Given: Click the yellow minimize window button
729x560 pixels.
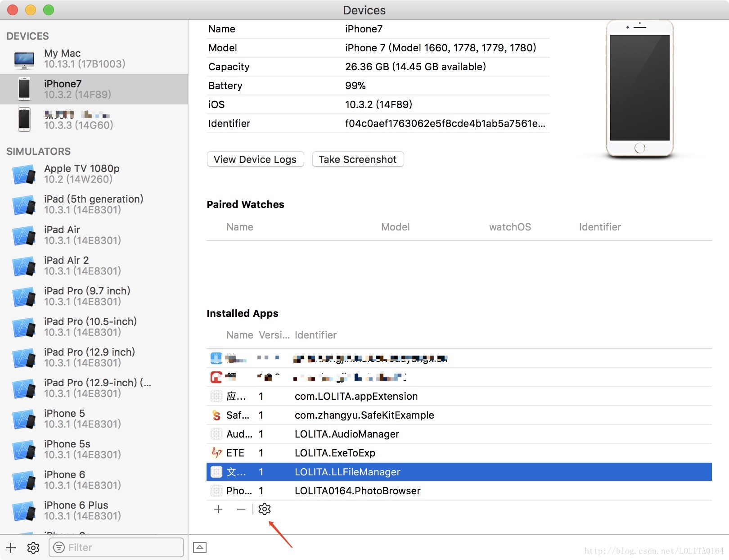Looking at the screenshot, I should click(30, 10).
